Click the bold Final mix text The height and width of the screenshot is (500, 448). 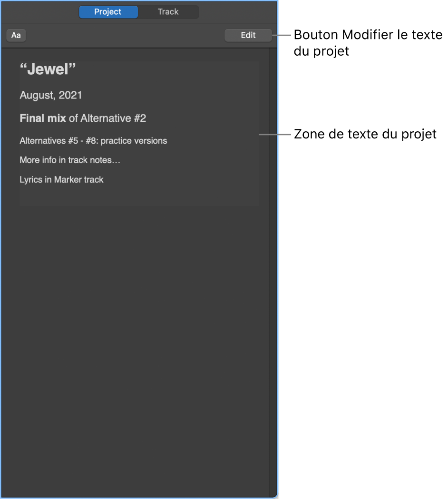(43, 118)
